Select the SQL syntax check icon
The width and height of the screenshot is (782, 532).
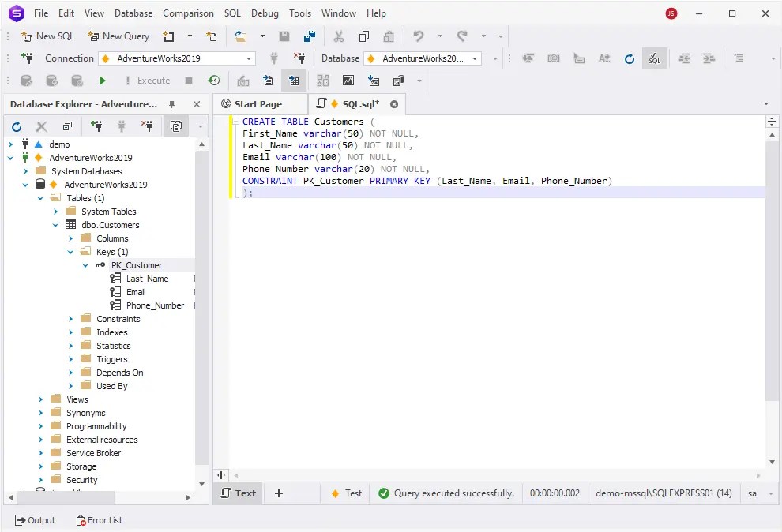tap(656, 58)
